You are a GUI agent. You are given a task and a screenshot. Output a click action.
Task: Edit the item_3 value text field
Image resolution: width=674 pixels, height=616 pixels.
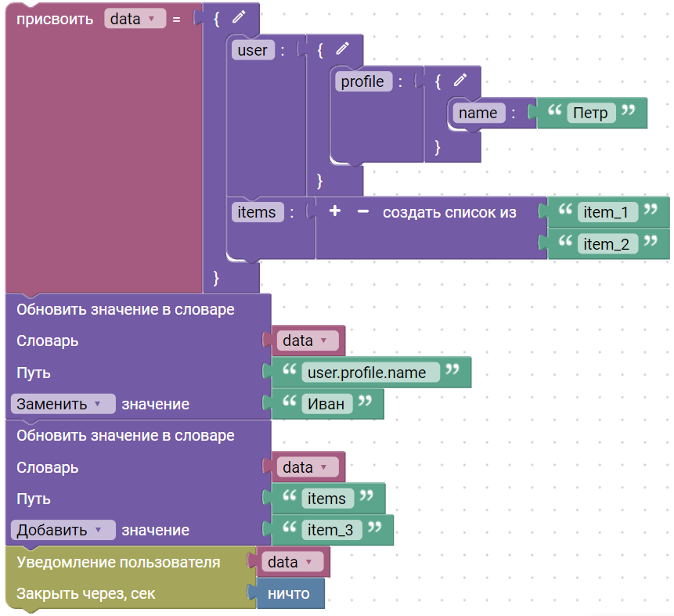pyautogui.click(x=330, y=531)
